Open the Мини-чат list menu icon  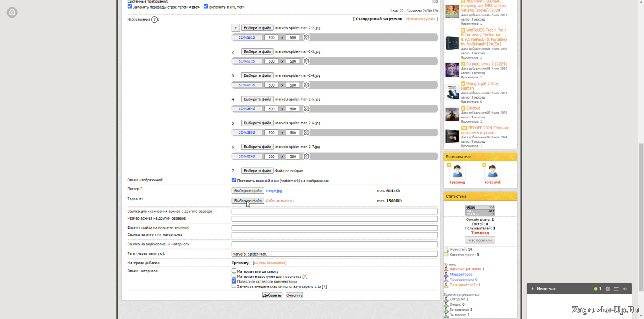pos(616,289)
